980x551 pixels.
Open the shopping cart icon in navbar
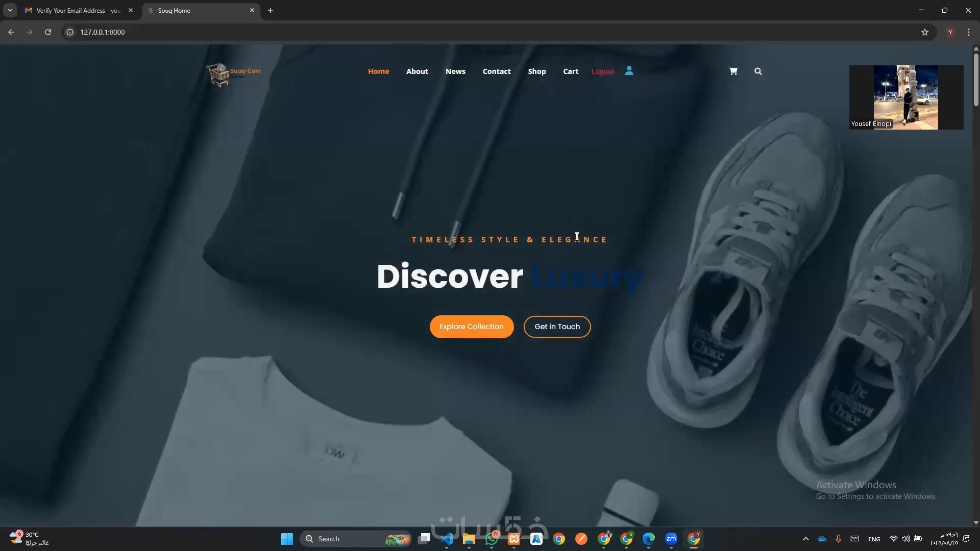(x=733, y=71)
